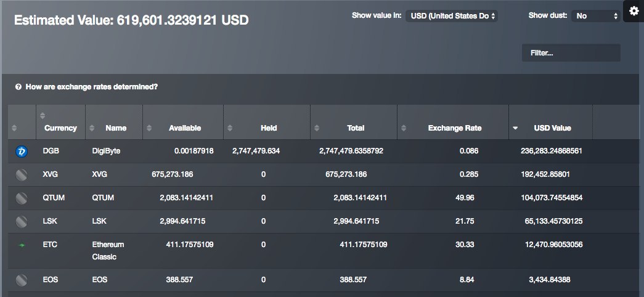Click USD value 65,133.45730125
This screenshot has height=297, width=644.
(x=553, y=221)
